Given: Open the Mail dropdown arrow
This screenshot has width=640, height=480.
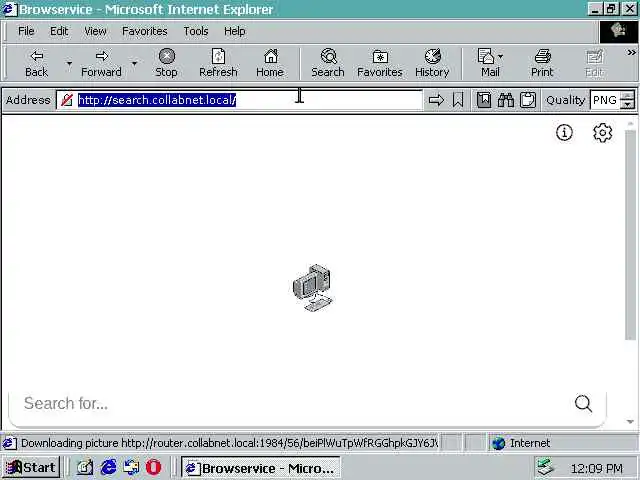Looking at the screenshot, I should pyautogui.click(x=501, y=57).
